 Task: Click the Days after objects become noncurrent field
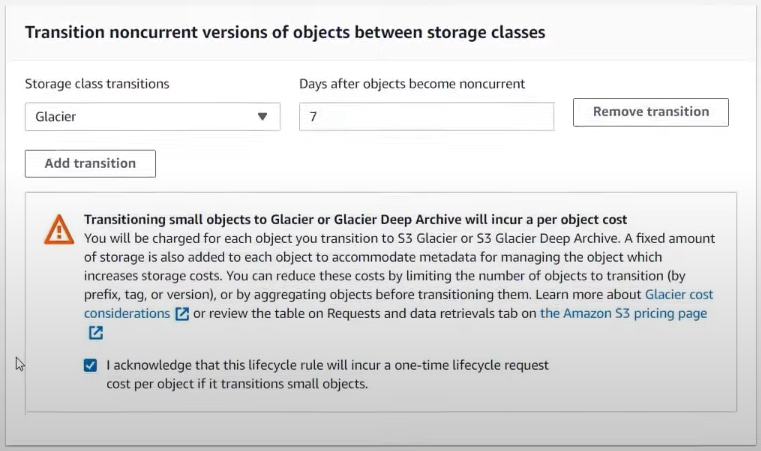click(x=426, y=117)
